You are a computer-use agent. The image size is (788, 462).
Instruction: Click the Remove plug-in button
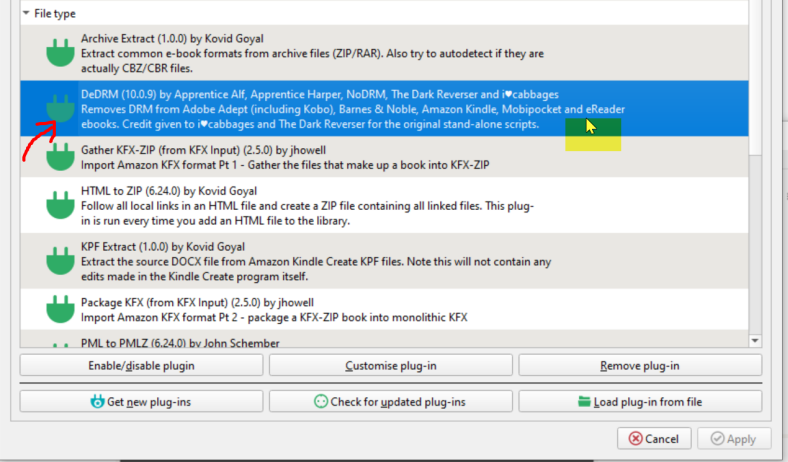tap(640, 365)
